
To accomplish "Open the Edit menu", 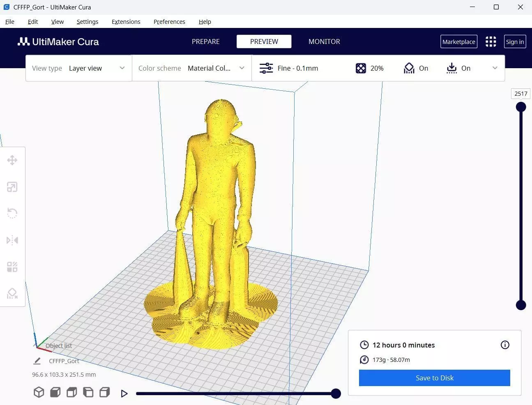I will [x=33, y=22].
